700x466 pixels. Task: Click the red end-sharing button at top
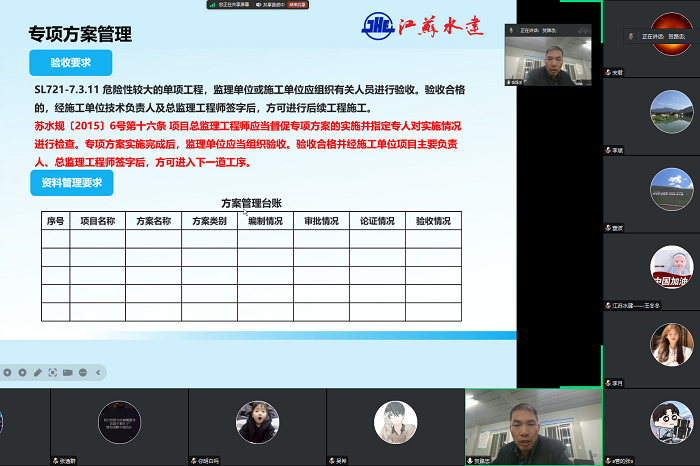coord(297,4)
